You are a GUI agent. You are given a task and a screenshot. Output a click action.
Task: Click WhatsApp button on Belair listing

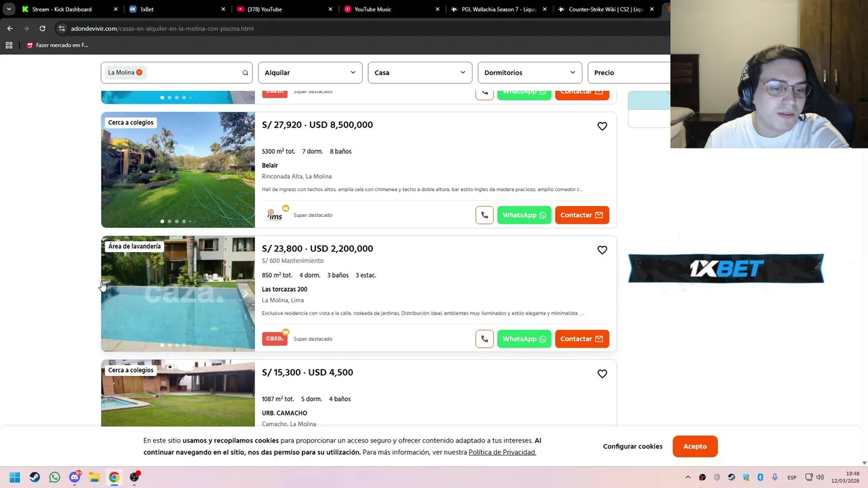click(524, 215)
